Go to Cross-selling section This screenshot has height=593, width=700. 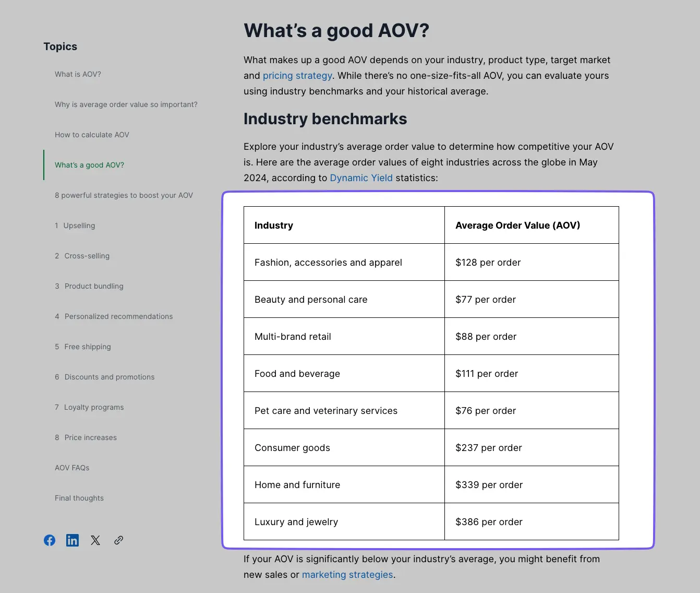[87, 256]
